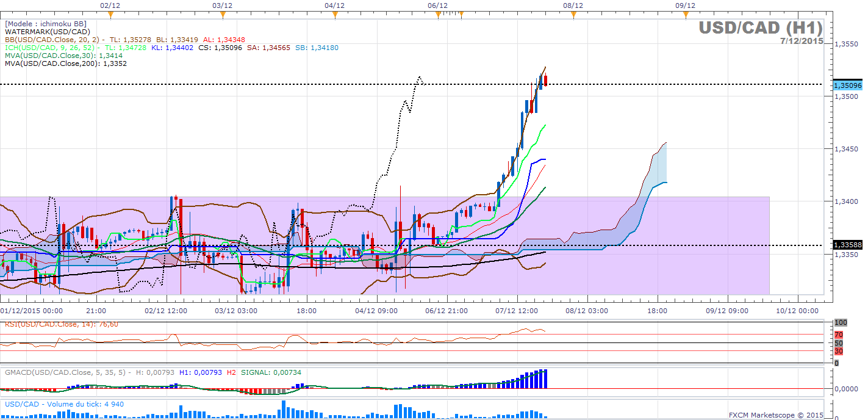Click the '10/12 00:00' time axis label

(797, 310)
